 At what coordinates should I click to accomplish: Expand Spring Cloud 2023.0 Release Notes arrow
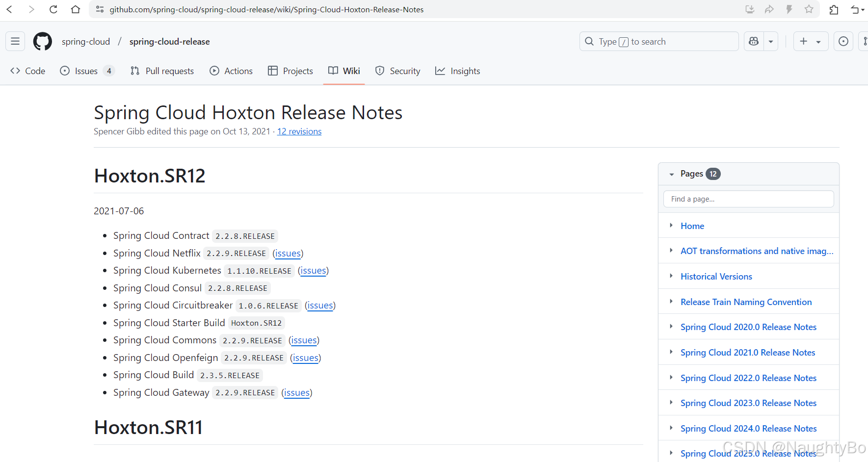[671, 403]
